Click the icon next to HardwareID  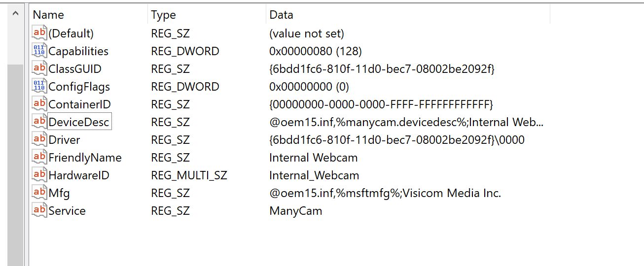tap(39, 175)
